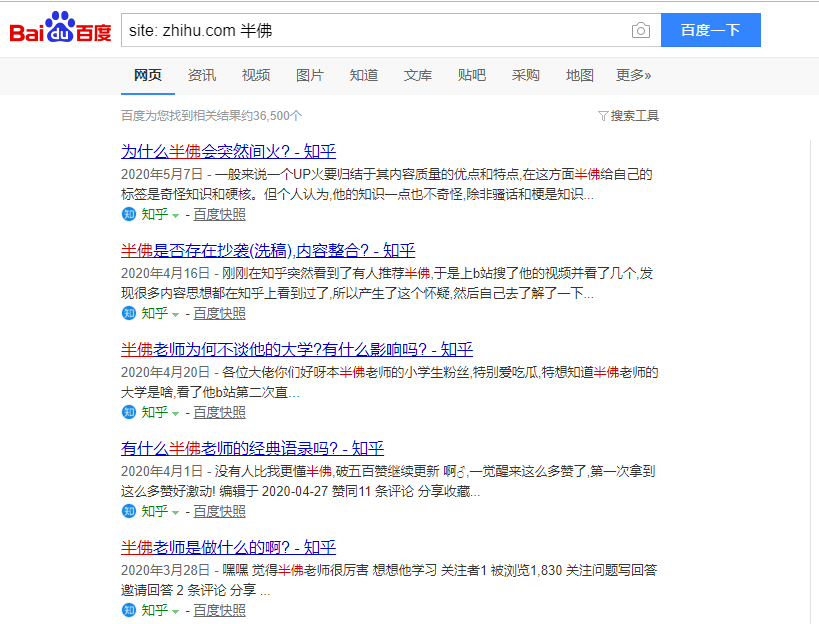Open result '有什么半佛老师的经典语录吗?'

[252, 449]
